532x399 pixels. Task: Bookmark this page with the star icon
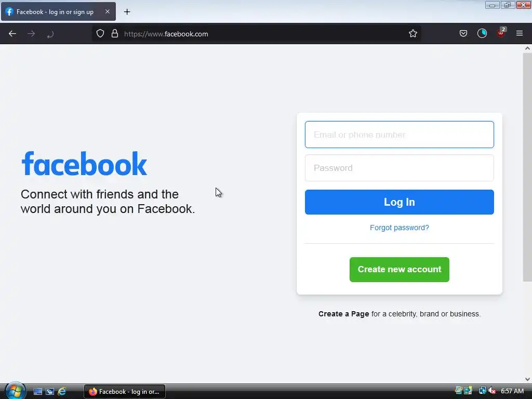coord(413,34)
